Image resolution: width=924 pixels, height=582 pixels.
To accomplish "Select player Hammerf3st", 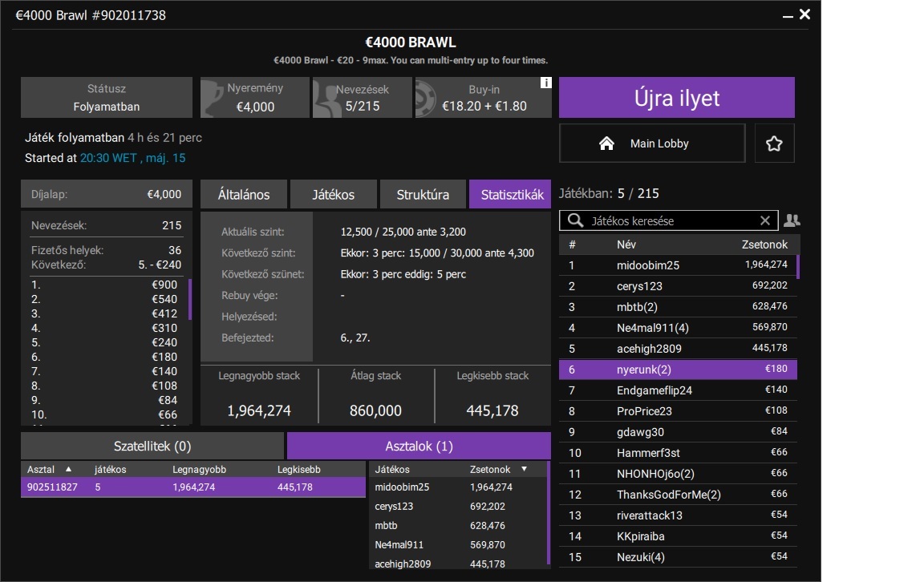I will pyautogui.click(x=678, y=453).
